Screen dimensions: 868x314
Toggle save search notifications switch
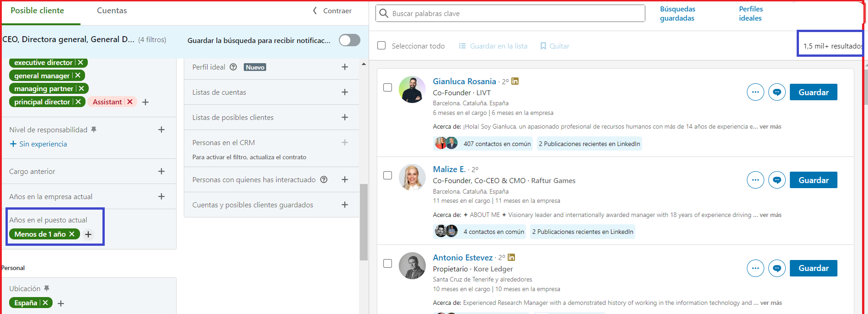(x=349, y=40)
